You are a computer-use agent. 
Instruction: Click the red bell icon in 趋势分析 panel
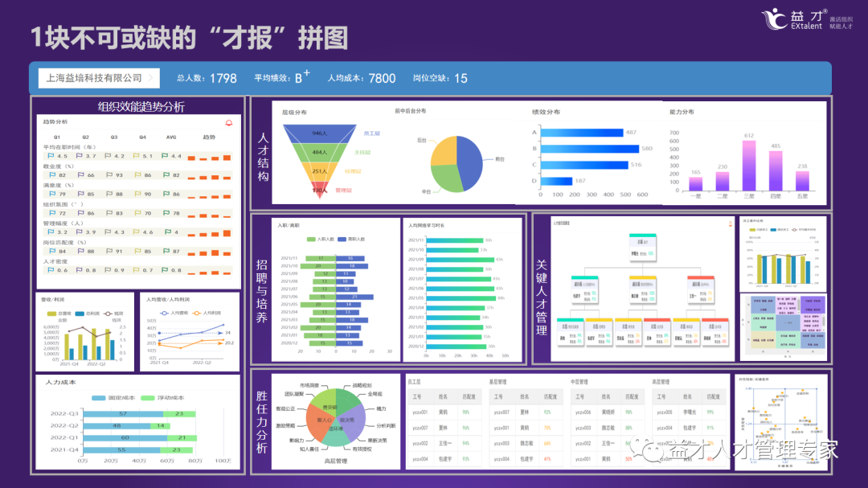[228, 123]
